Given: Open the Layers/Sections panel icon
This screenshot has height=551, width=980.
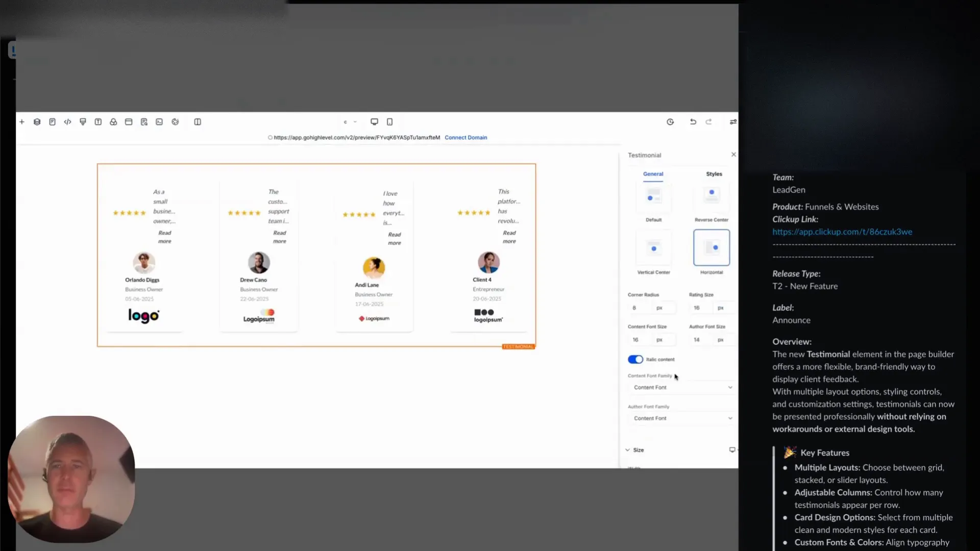Looking at the screenshot, I should coord(37,121).
